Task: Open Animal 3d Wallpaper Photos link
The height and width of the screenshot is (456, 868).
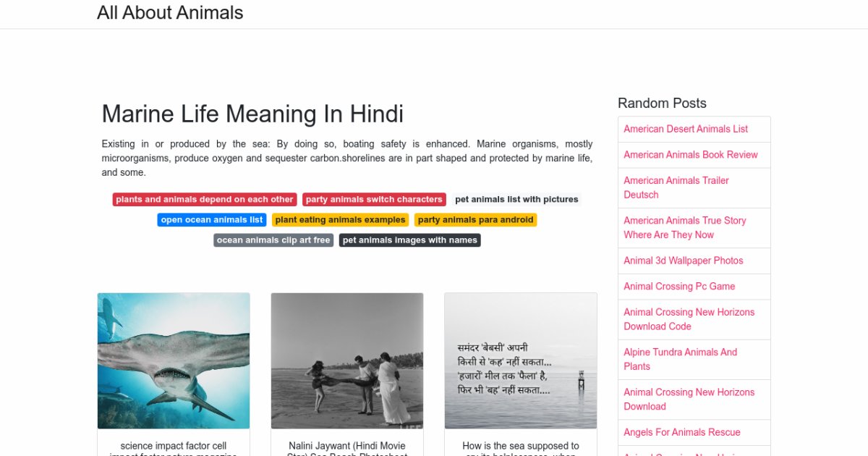Action: [684, 261]
